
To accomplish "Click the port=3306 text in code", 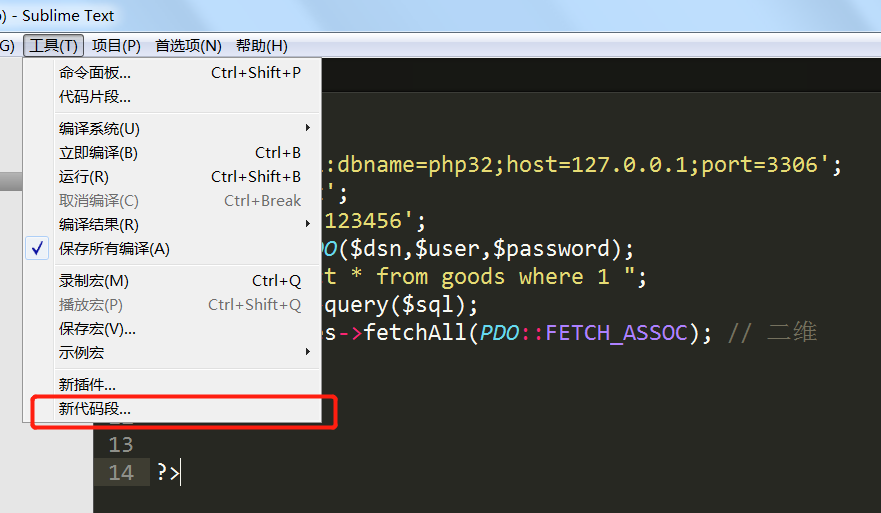I will (x=759, y=165).
